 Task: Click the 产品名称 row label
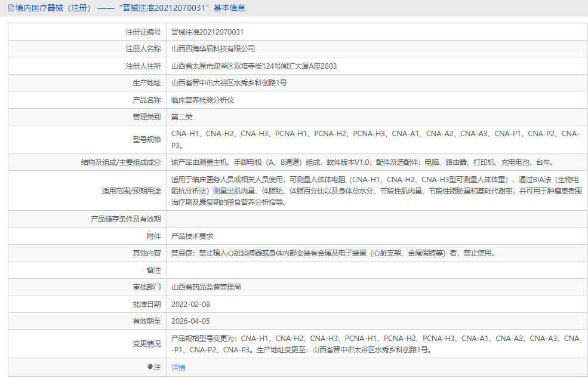tap(147, 100)
